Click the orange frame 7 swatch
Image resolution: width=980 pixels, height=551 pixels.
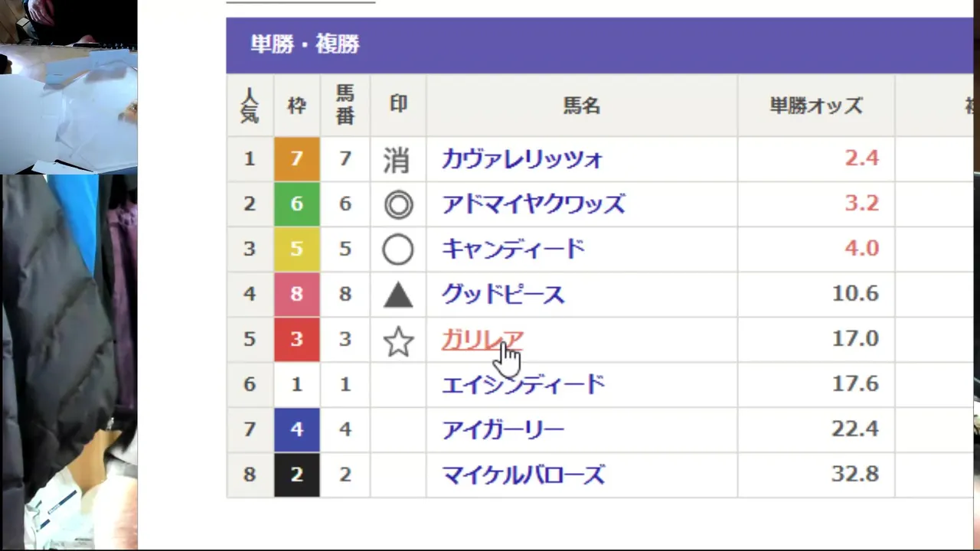pos(296,159)
